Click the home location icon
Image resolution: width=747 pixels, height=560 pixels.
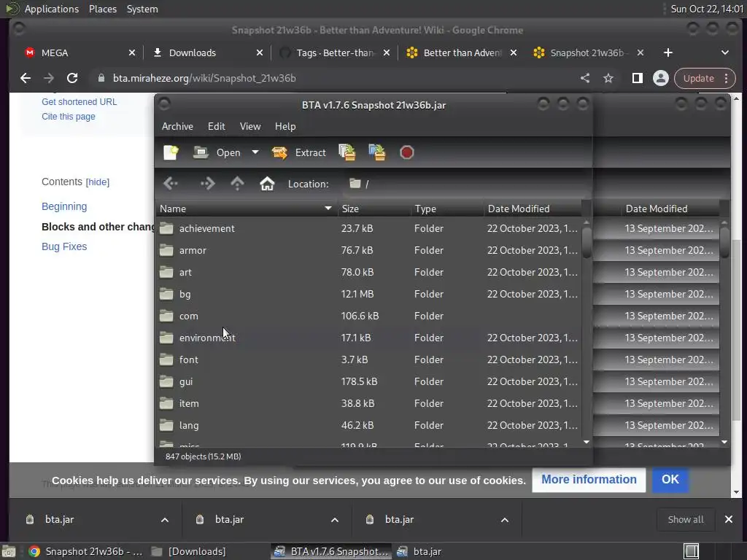267,183
